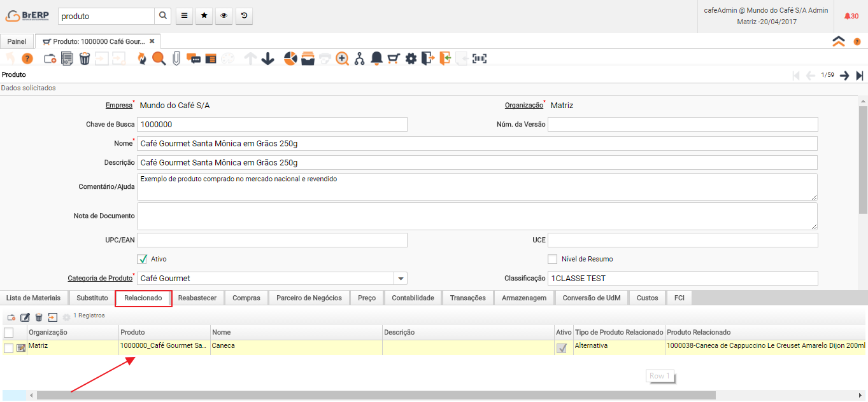The height and width of the screenshot is (402, 868).
Task: Delete record using main toolbar trash icon
Action: pos(84,59)
